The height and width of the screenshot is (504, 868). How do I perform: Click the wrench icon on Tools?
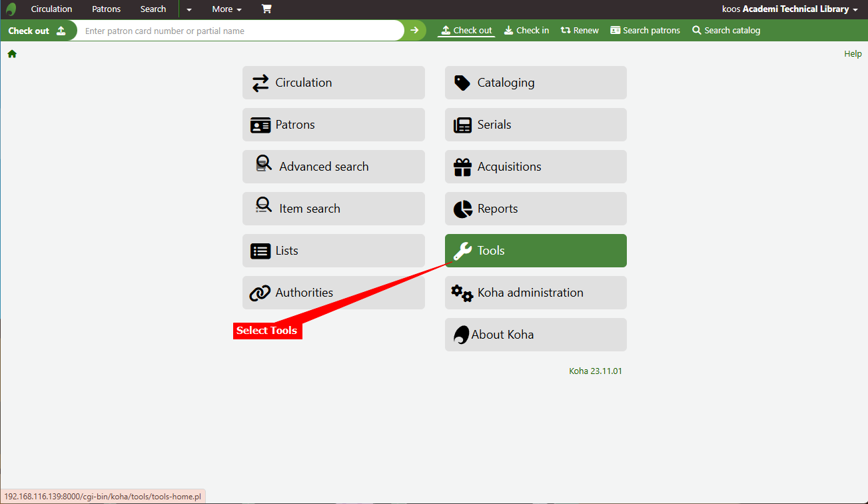coord(462,251)
